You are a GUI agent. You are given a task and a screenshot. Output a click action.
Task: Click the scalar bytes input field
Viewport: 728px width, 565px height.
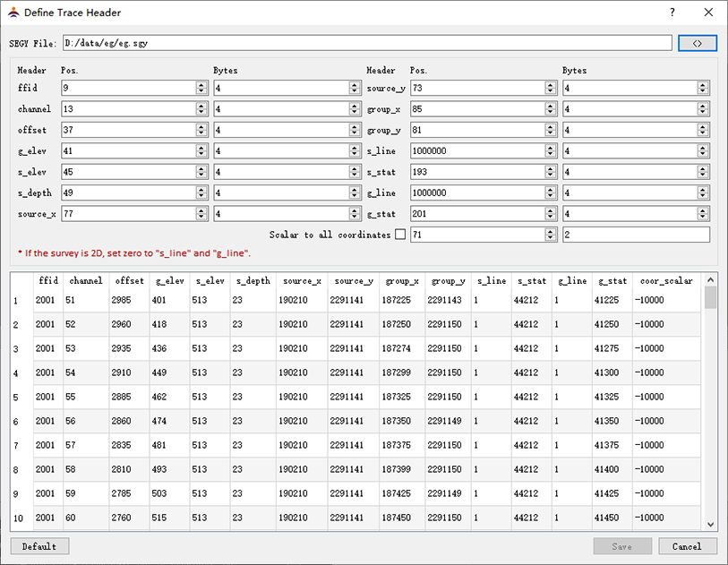635,235
